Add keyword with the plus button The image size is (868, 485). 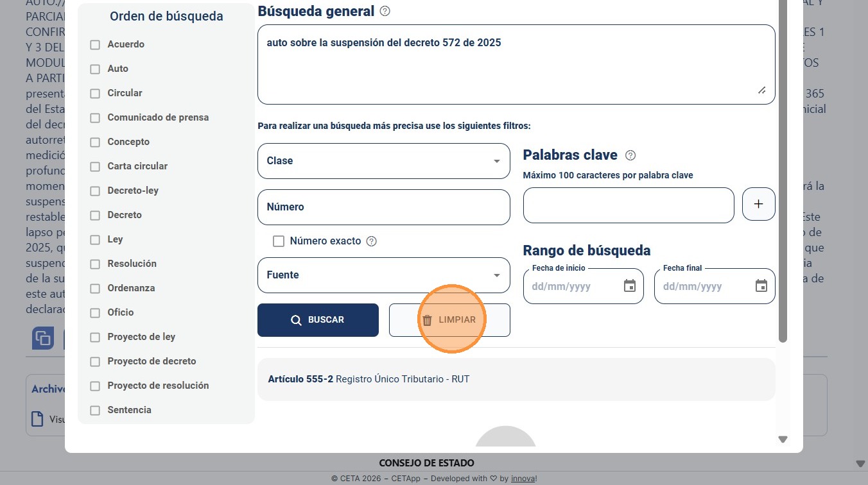[x=758, y=204]
